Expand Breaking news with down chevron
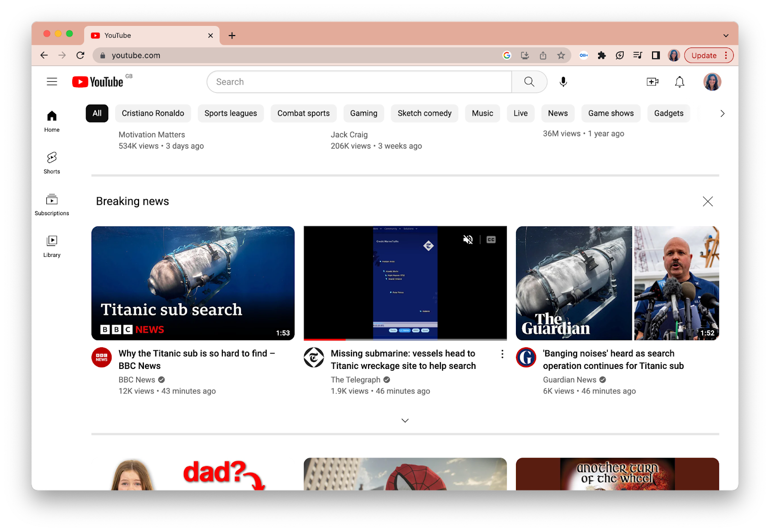The width and height of the screenshot is (770, 532). [x=405, y=420]
